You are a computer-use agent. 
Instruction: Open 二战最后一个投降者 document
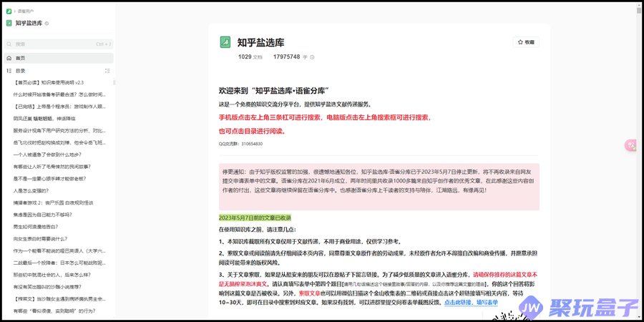59,263
